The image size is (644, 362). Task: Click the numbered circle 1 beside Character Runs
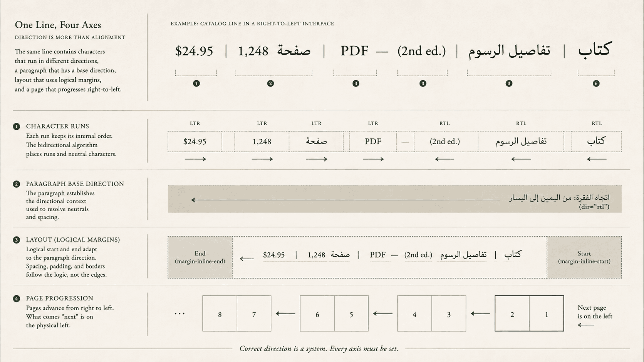tap(17, 127)
